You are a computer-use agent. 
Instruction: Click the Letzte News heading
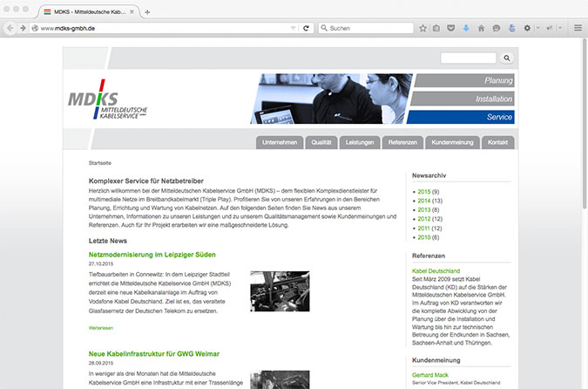pyautogui.click(x=108, y=241)
